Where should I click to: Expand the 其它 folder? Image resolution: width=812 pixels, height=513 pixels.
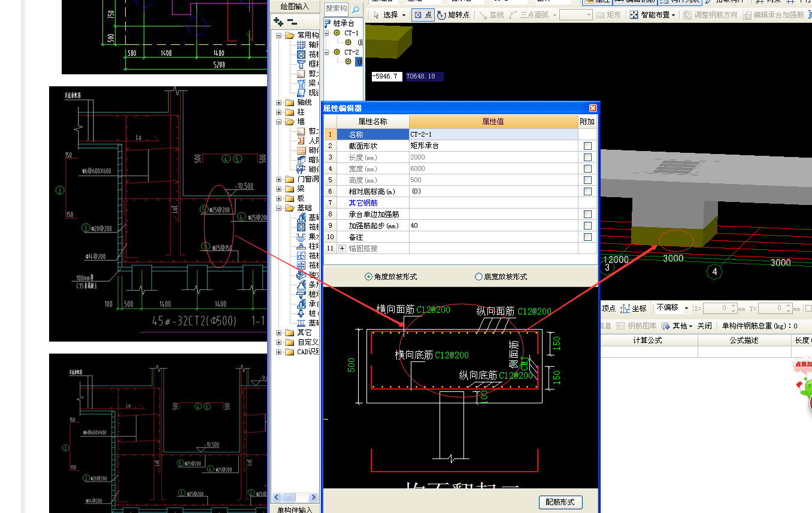(x=278, y=333)
